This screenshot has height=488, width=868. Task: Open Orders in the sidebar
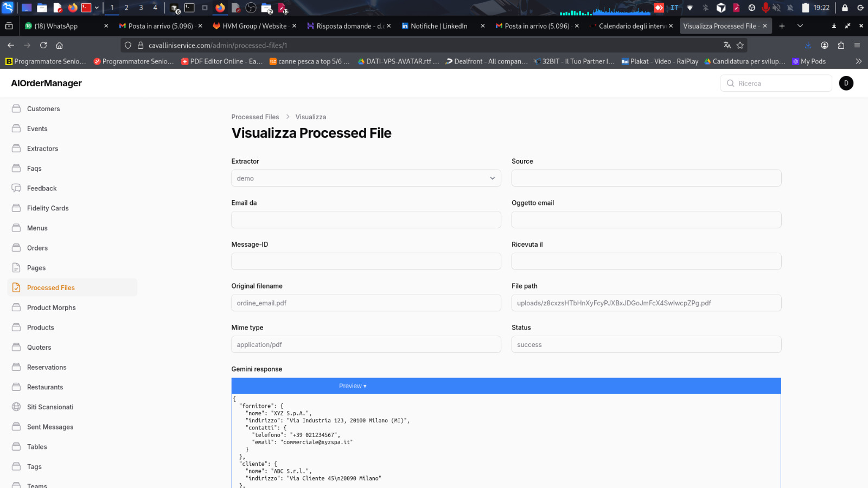(37, 248)
